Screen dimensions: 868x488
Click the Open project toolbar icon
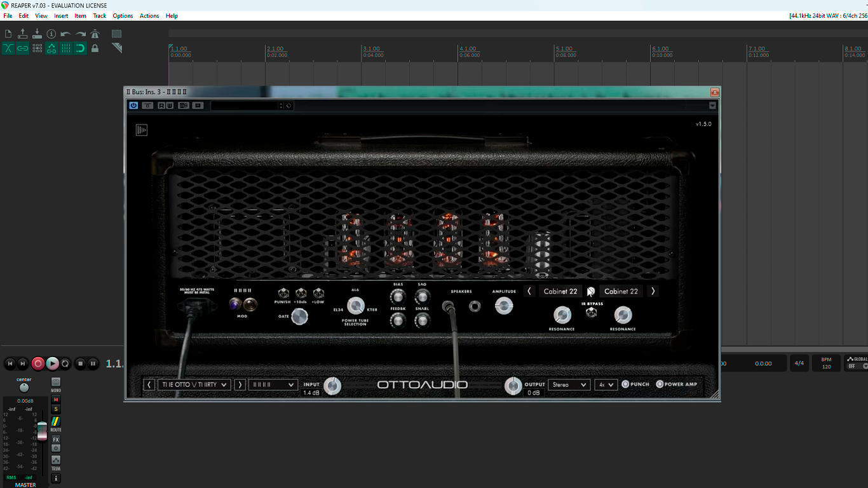point(23,34)
